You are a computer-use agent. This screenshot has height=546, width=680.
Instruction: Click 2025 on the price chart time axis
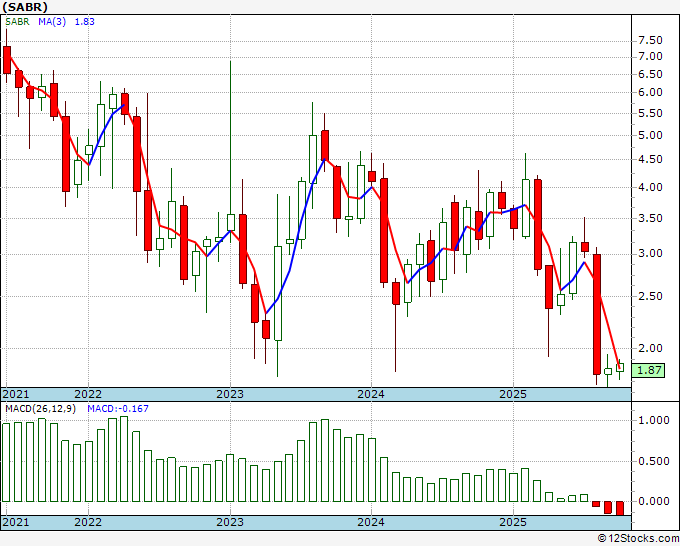pyautogui.click(x=513, y=394)
